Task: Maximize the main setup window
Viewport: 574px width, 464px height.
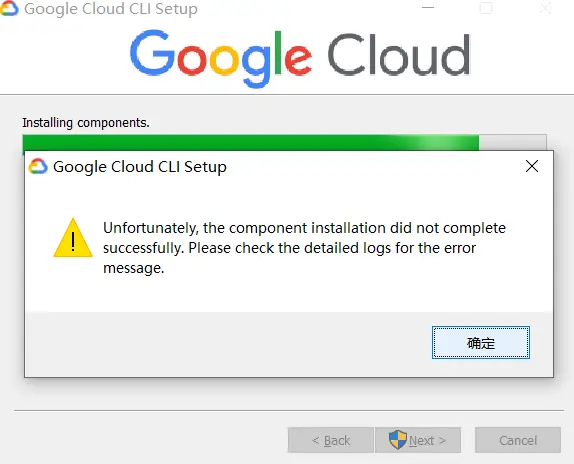Action: point(486,8)
